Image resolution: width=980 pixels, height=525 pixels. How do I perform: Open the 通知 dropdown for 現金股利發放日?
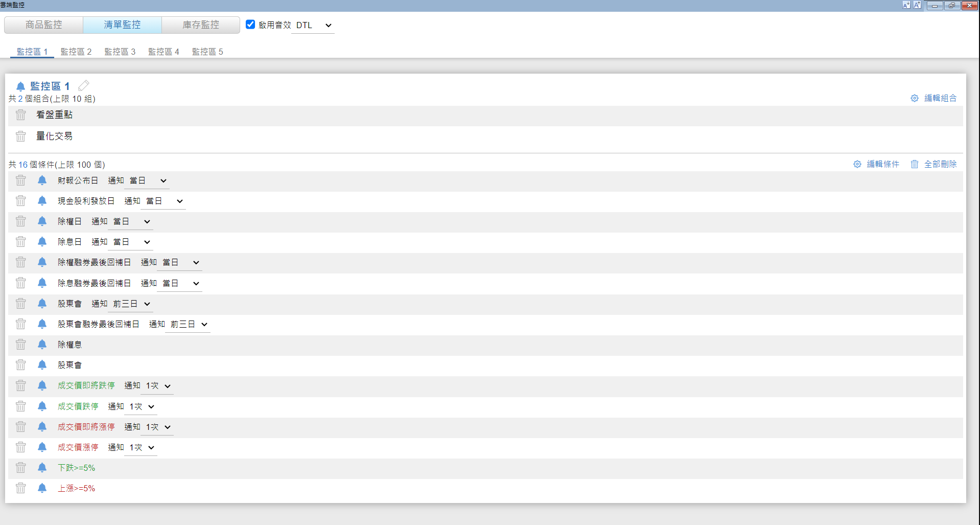pyautogui.click(x=164, y=201)
